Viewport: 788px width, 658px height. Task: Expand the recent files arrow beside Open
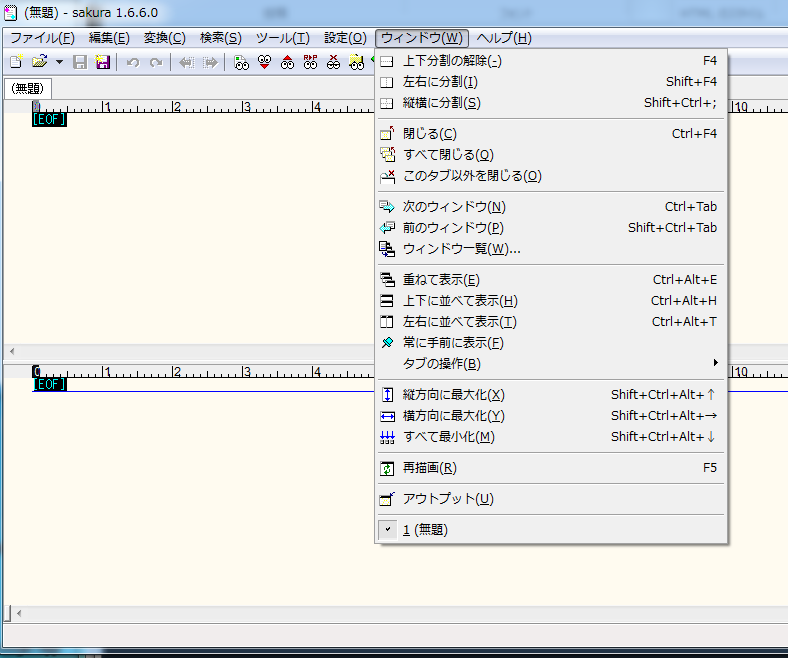tap(59, 62)
